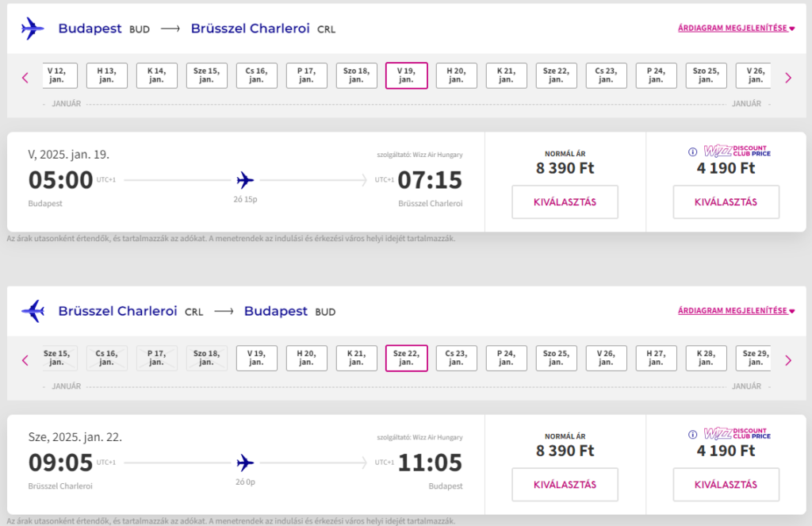The height and width of the screenshot is (526, 812).
Task: Pick outbound date Sze 22, jan.
Action: tap(556, 75)
